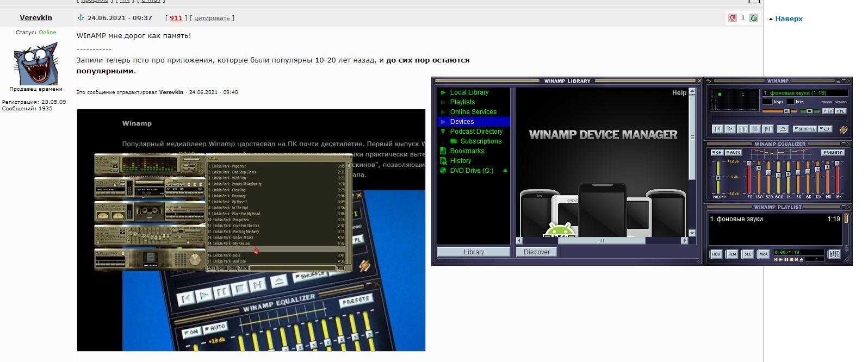Select Playlists in the library tree

coord(462,102)
